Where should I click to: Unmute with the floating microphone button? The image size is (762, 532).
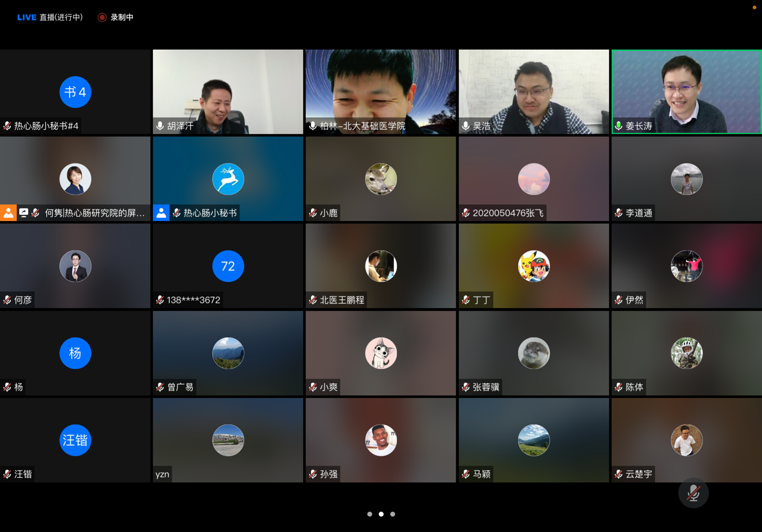693,493
